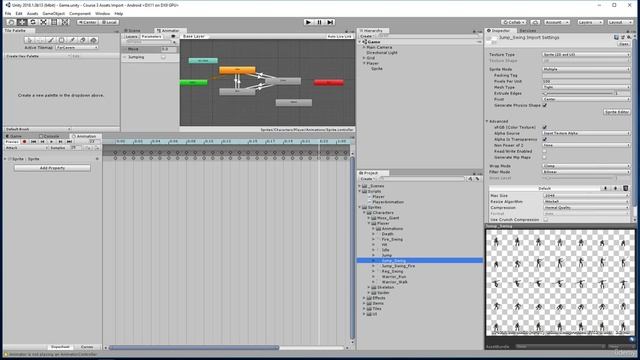Select the Scale tool in the toolbar
Image resolution: width=640 pixels, height=360 pixels.
[x=43, y=22]
